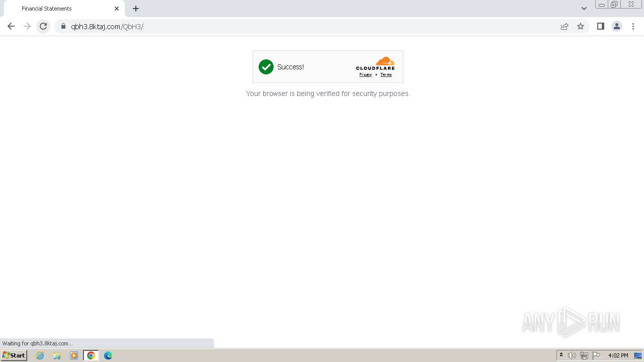The width and height of the screenshot is (644, 362).
Task: Open Chrome's three-dot menu
Action: click(x=633, y=26)
